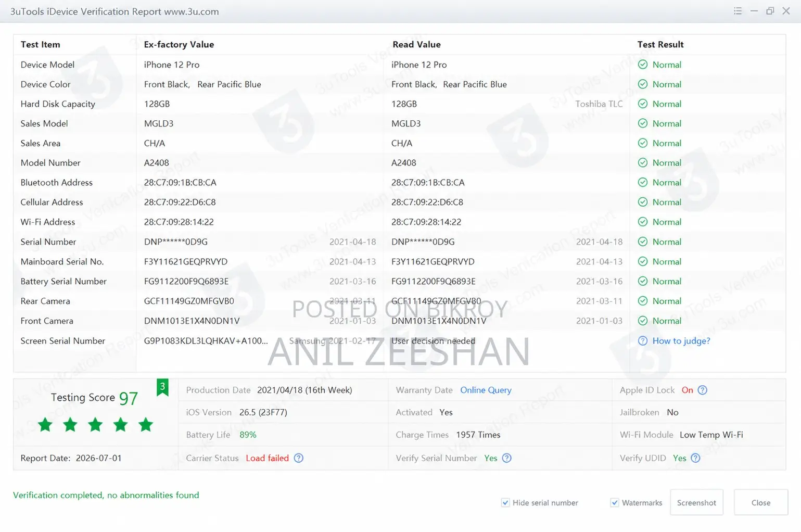This screenshot has height=532, width=801.
Task: Click the Verification completed, no abnormalities found message
Action: click(x=106, y=495)
